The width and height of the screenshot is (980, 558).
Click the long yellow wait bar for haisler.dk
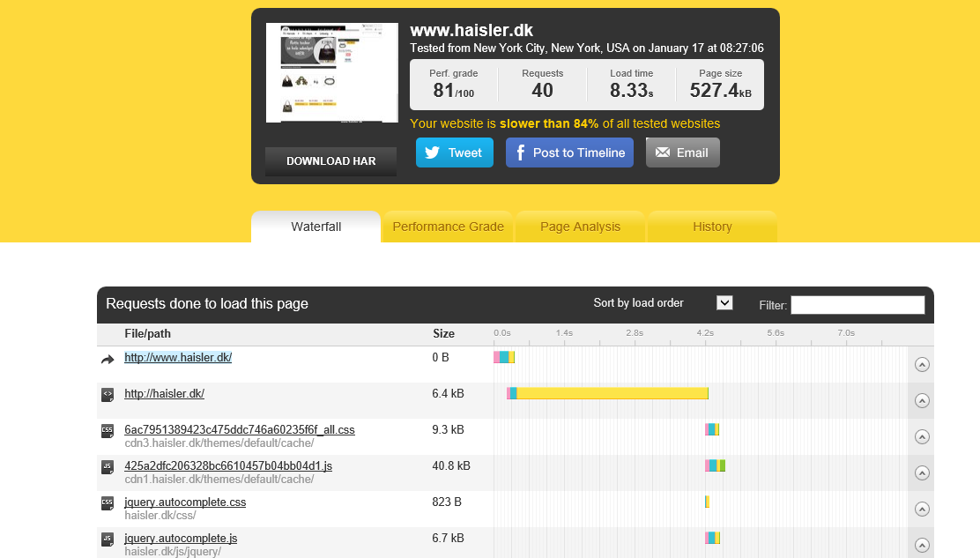pos(612,393)
